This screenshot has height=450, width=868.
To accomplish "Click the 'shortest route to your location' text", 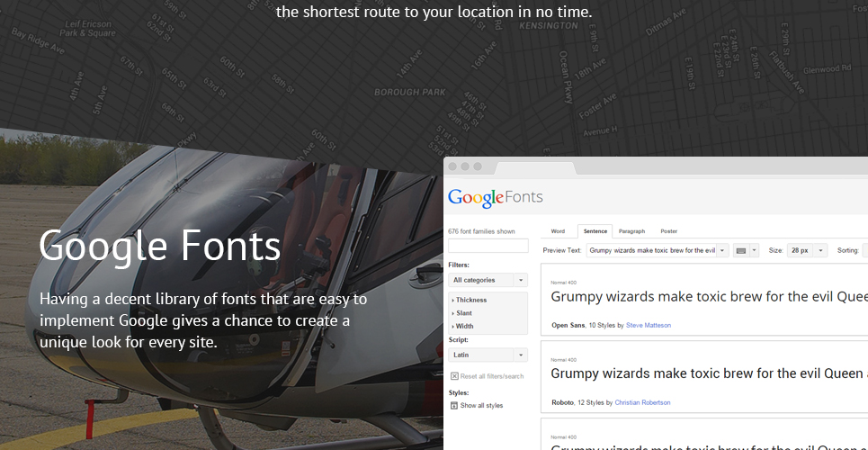I will [434, 12].
